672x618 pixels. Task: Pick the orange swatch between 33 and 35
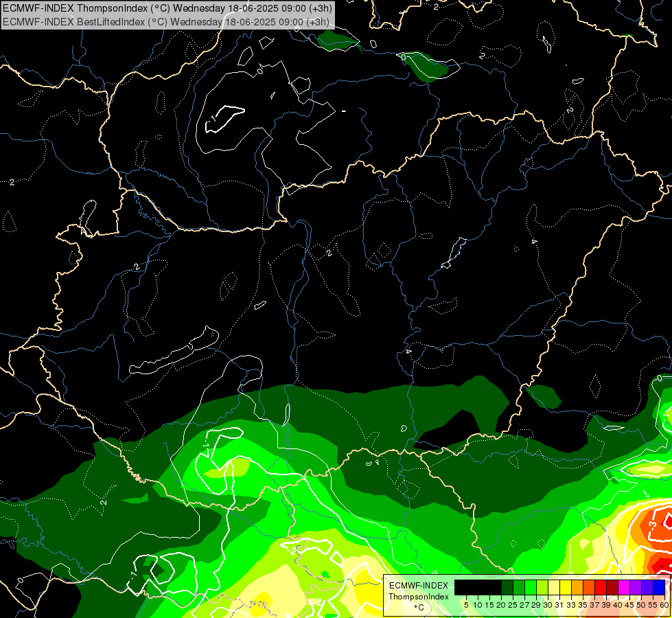pyautogui.click(x=577, y=587)
